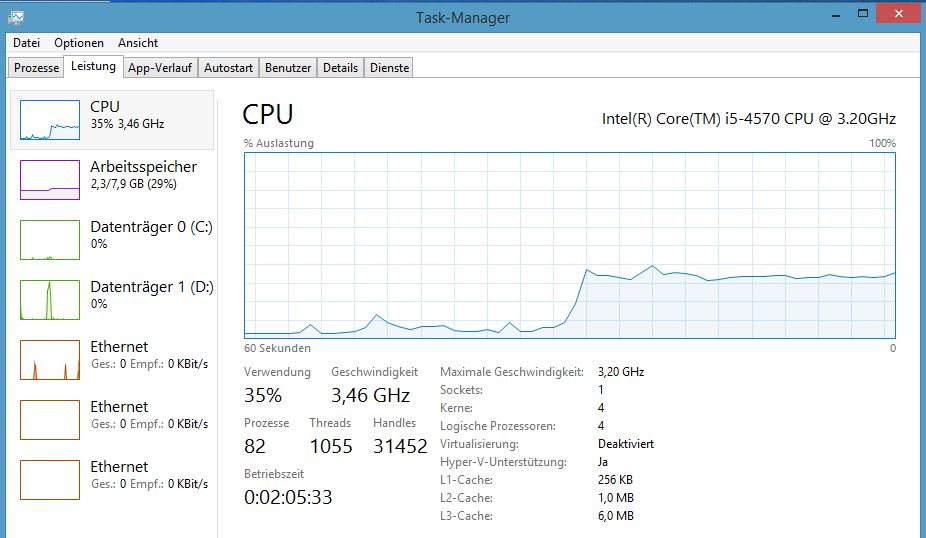
Task: Open the Dienste tab
Action: [x=389, y=68]
